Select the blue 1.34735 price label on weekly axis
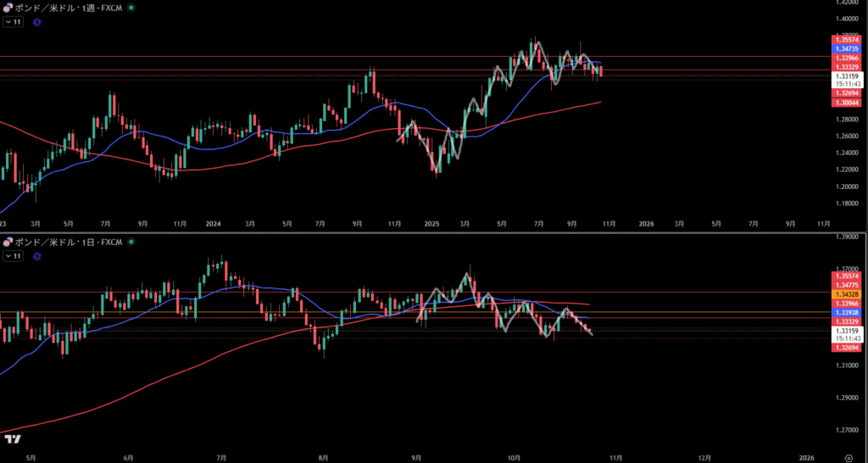Viewport: 868px width, 463px height. click(x=848, y=49)
